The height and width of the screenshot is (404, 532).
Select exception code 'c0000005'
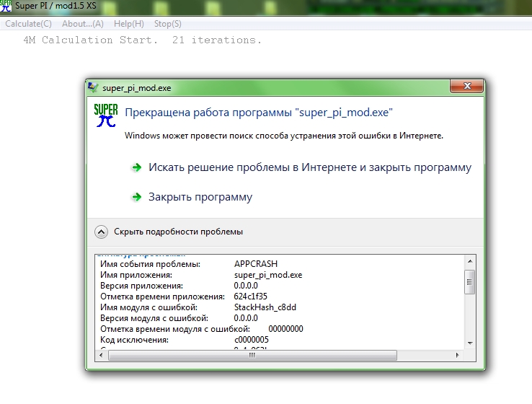point(252,340)
